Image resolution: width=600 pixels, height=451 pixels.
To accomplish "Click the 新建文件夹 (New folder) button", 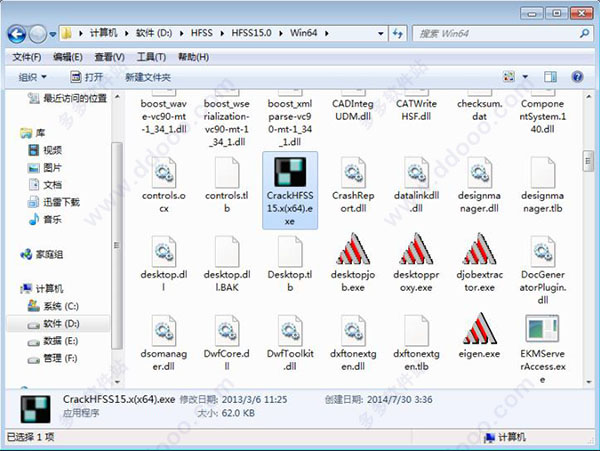I will click(148, 77).
